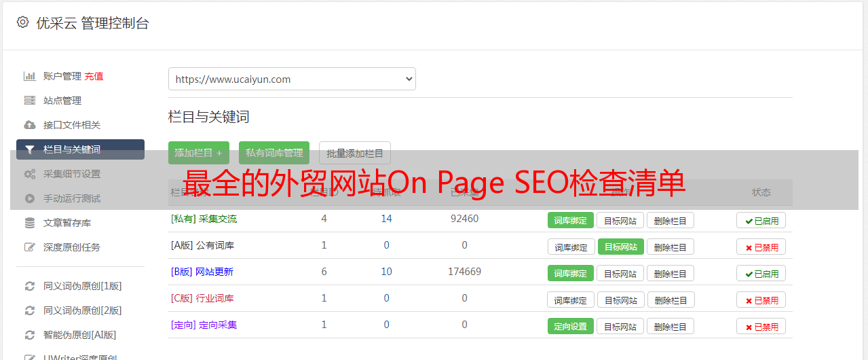Click the 174669 collected count cell
This screenshot has width=868, height=360.
point(464,272)
